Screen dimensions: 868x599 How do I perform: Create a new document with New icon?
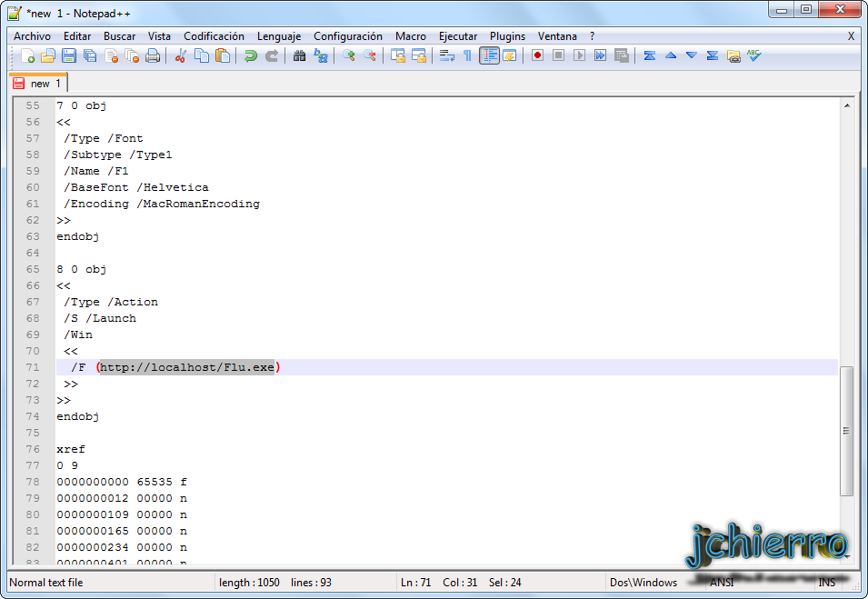[27, 56]
